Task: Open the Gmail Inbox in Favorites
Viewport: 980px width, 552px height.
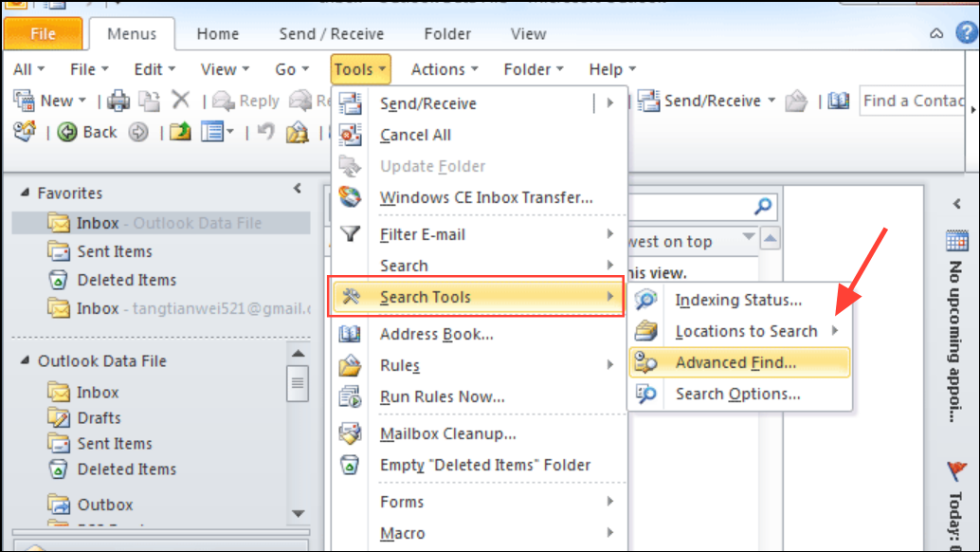Action: (x=178, y=308)
